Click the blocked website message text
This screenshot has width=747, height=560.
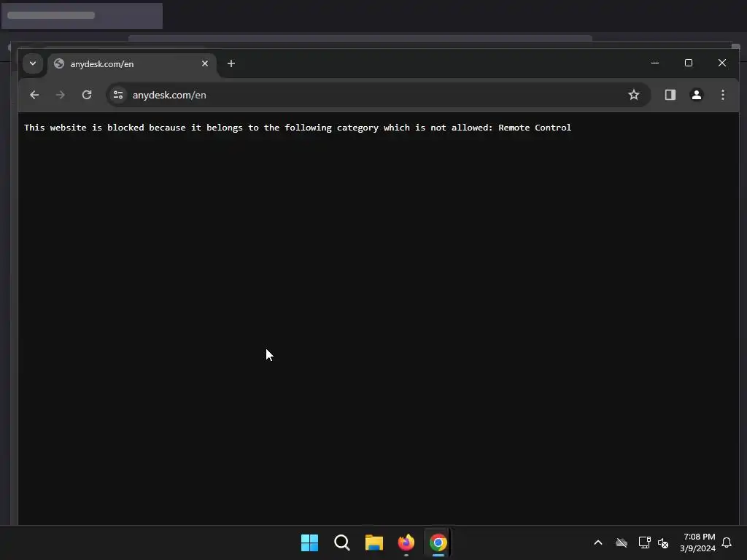298,128
